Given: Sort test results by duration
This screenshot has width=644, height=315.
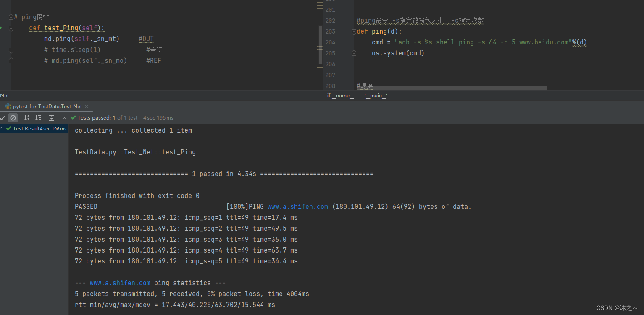Looking at the screenshot, I should (x=38, y=117).
